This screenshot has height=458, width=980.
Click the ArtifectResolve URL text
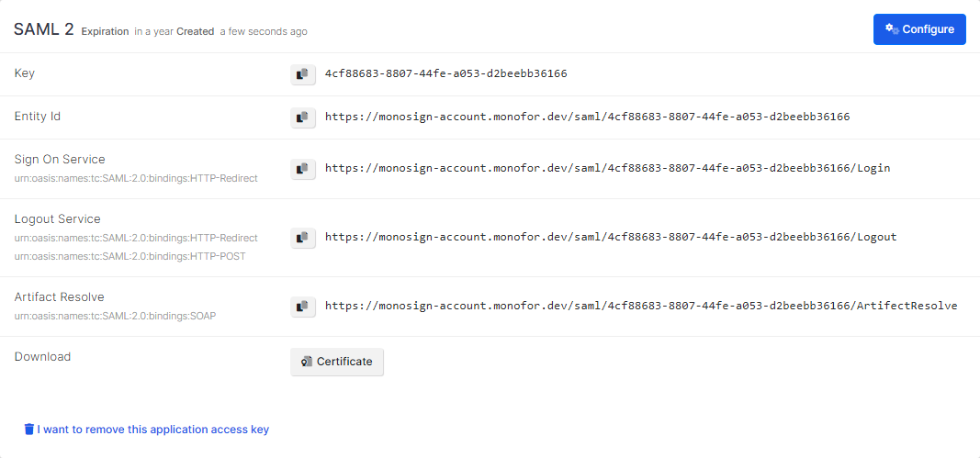click(x=640, y=306)
